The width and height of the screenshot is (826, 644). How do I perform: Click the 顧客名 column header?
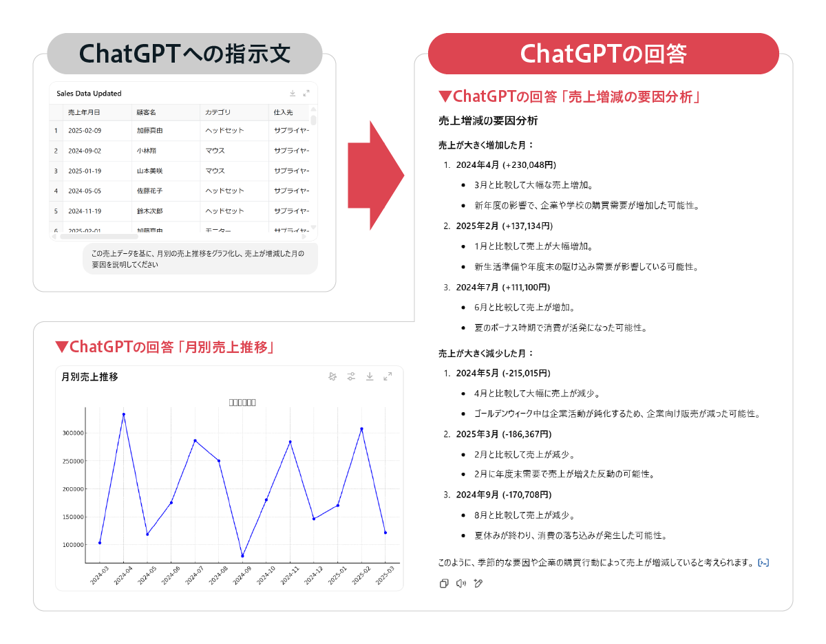(166, 112)
